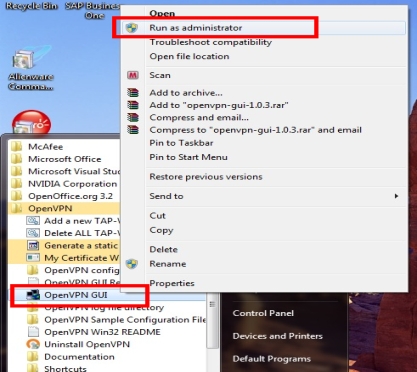Select Compress and email... option
The width and height of the screenshot is (417, 372).
tap(199, 117)
